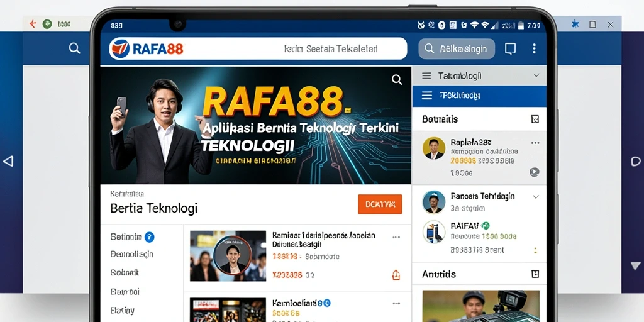
Task: Click the square icon next to Anutitis
Action: coord(535,274)
